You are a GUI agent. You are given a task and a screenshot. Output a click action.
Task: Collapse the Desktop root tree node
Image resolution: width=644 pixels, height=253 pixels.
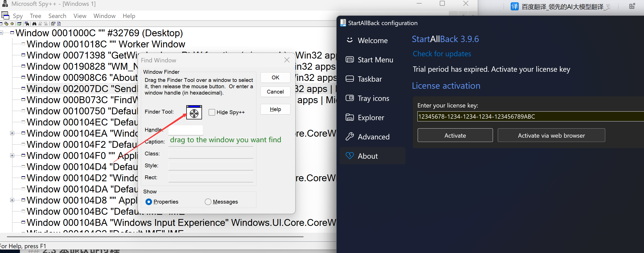click(x=1, y=33)
